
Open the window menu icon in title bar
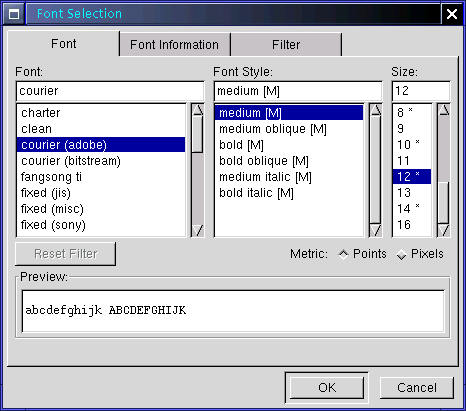(14, 14)
